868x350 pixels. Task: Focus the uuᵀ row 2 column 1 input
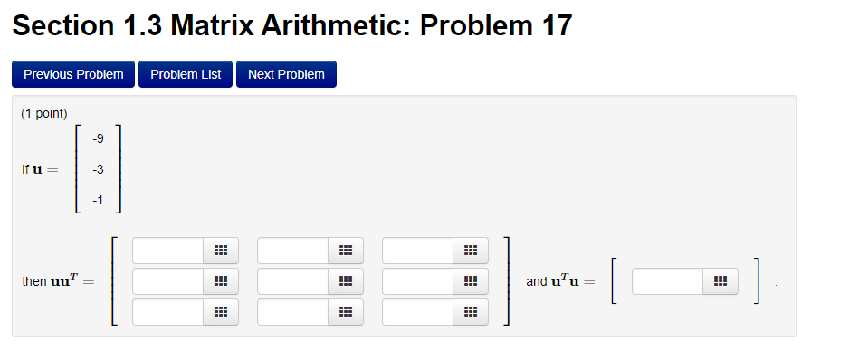[x=168, y=281]
